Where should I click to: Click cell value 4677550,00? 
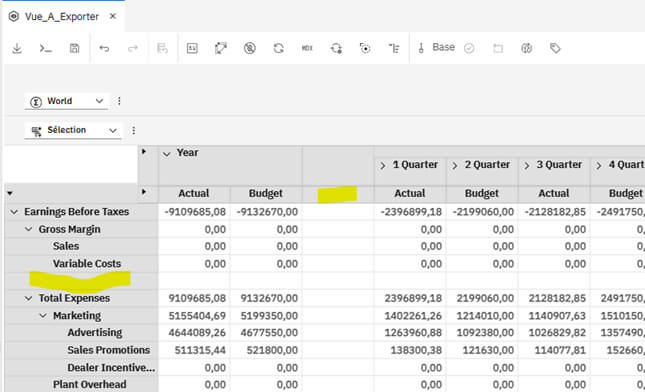pos(269,332)
